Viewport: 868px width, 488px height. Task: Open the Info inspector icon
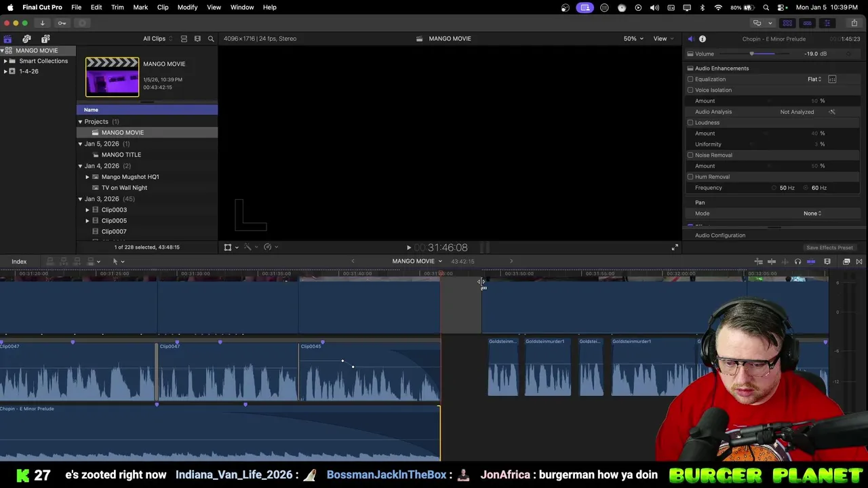703,39
